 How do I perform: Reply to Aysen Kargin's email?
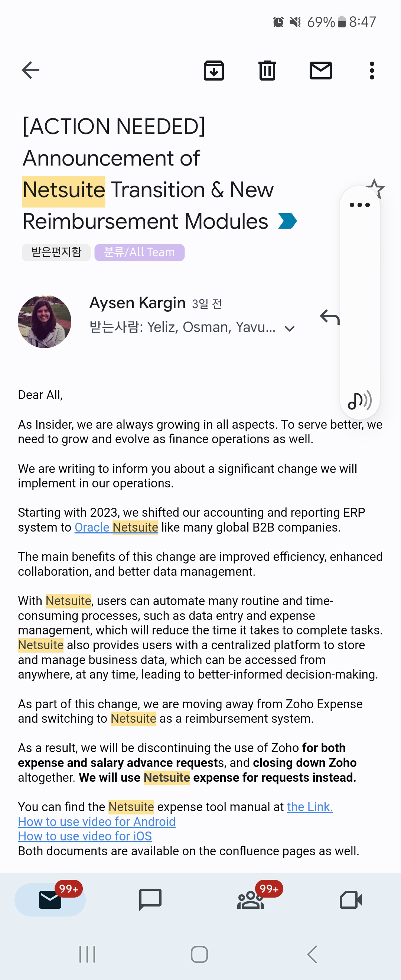click(x=329, y=317)
